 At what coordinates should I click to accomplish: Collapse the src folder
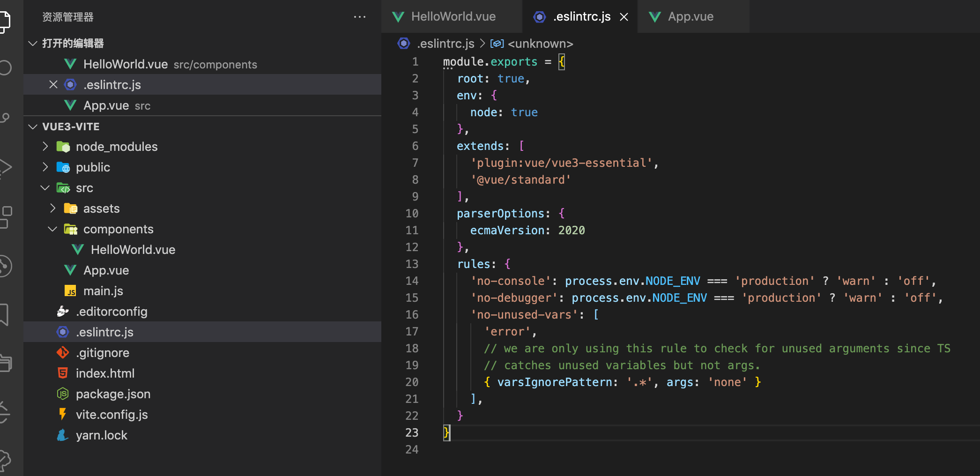(x=45, y=187)
